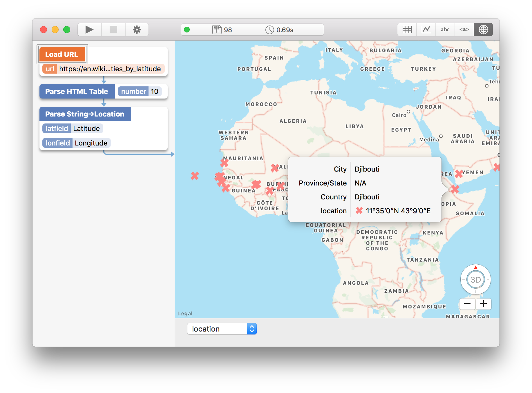
Task: Click the marker near Guinea
Action: click(226, 188)
